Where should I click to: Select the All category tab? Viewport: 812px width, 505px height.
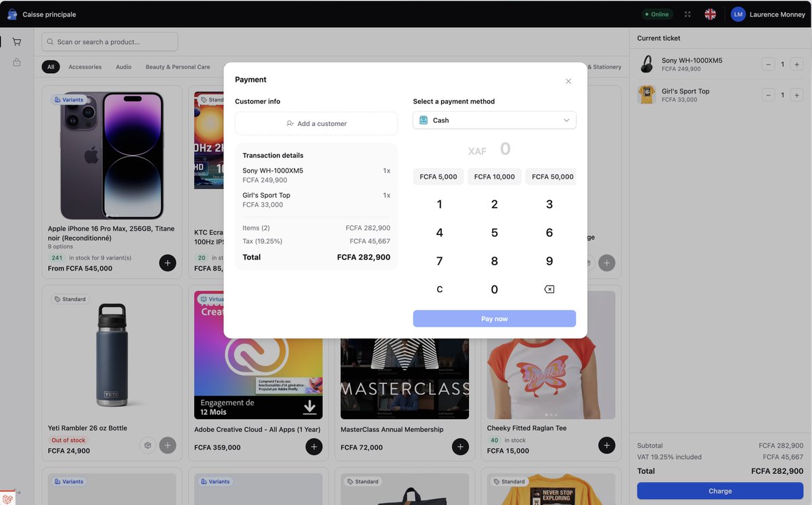pos(51,67)
